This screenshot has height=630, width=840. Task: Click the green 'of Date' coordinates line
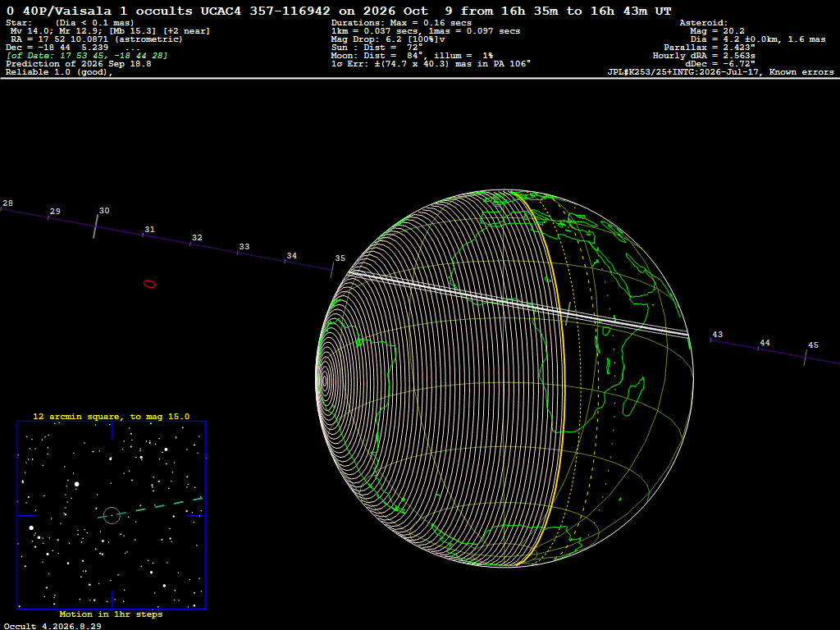pos(87,56)
